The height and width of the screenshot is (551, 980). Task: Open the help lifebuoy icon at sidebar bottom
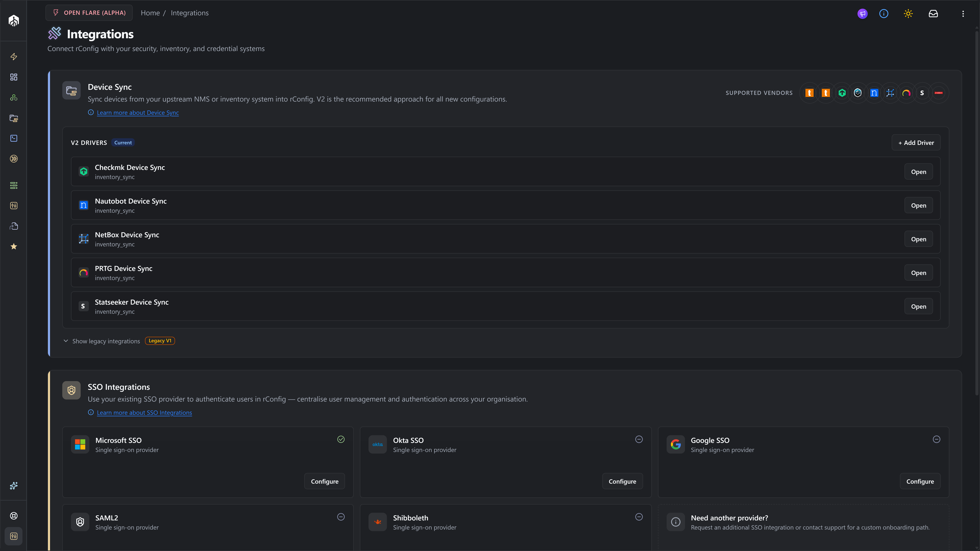14,516
